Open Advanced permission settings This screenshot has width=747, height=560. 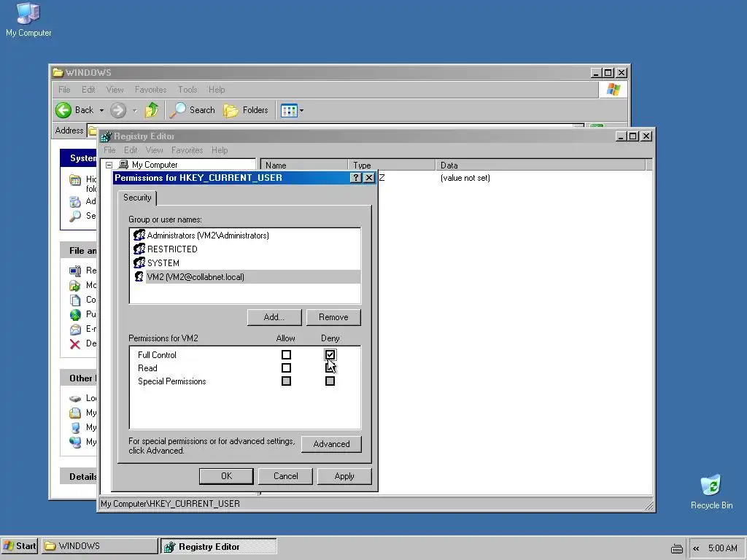pyautogui.click(x=331, y=444)
